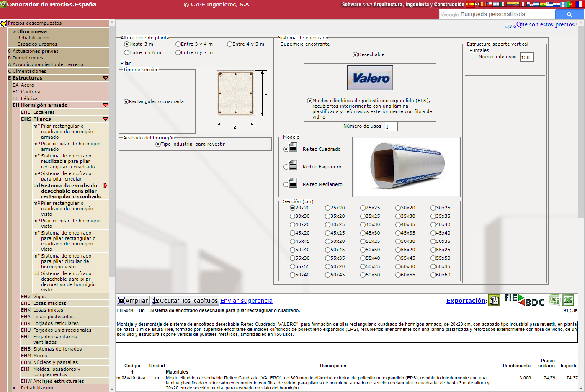The width and height of the screenshot is (585, 392).
Task: Click the Puntales 'Número de usos' field
Action: [x=527, y=57]
